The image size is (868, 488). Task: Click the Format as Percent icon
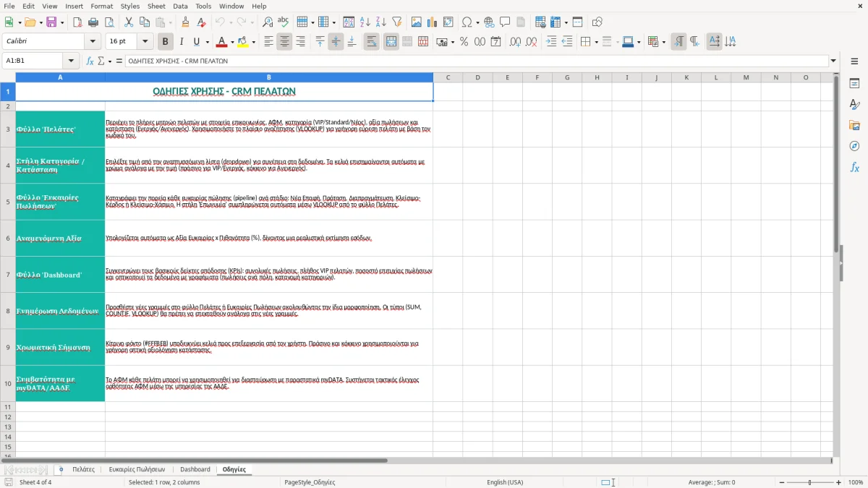click(464, 42)
